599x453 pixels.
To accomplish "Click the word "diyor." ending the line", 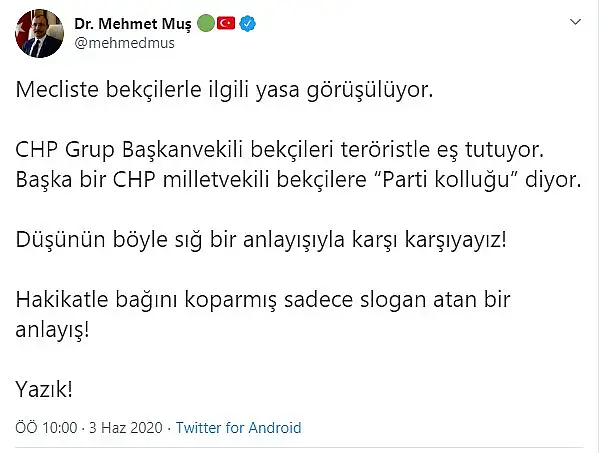I will (553, 180).
